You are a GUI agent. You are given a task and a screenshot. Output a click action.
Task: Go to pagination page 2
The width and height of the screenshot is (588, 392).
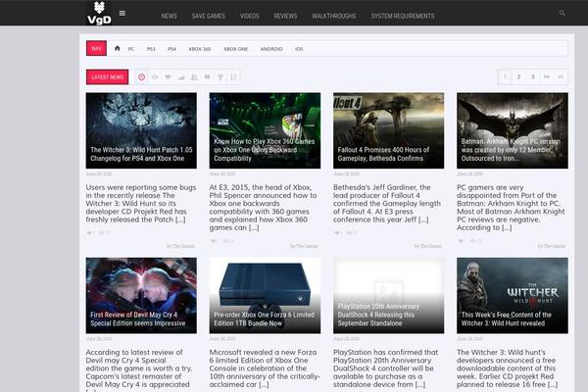pos(518,76)
